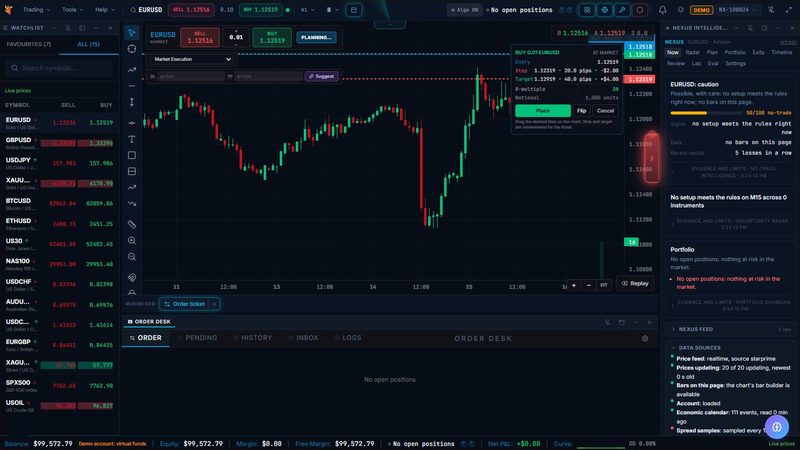This screenshot has width=800, height=450.
Task: Open the Trading menu
Action: tap(36, 10)
